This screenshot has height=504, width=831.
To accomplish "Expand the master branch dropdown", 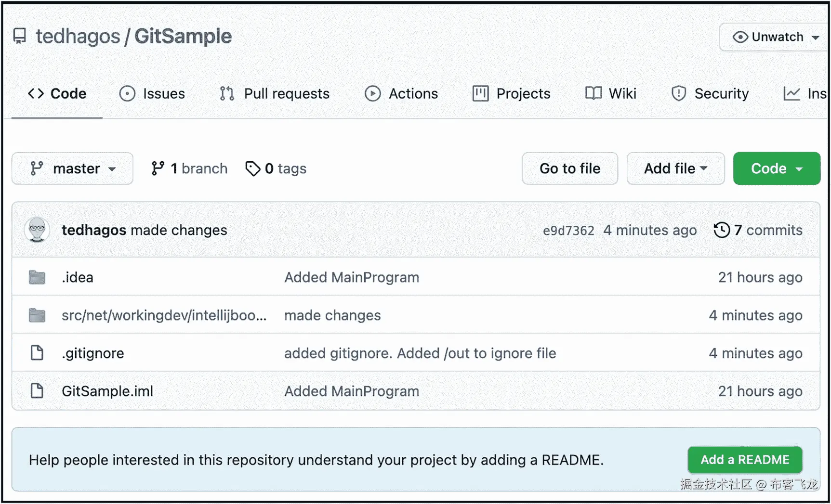I will (72, 168).
